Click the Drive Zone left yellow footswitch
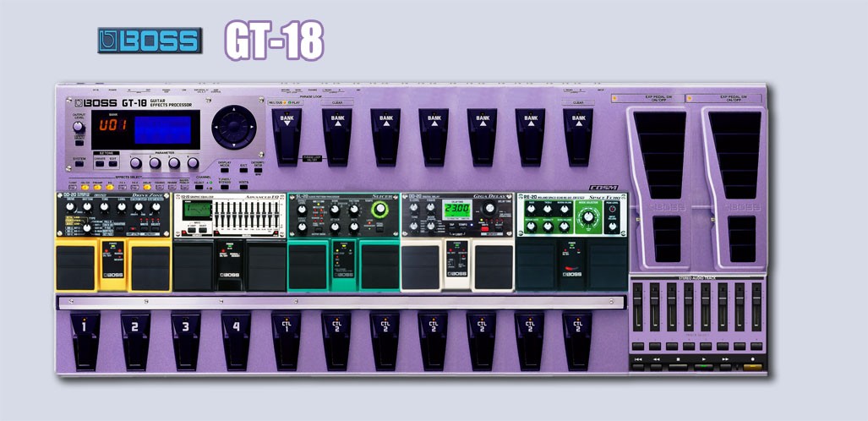The width and height of the screenshot is (868, 421). click(76, 267)
